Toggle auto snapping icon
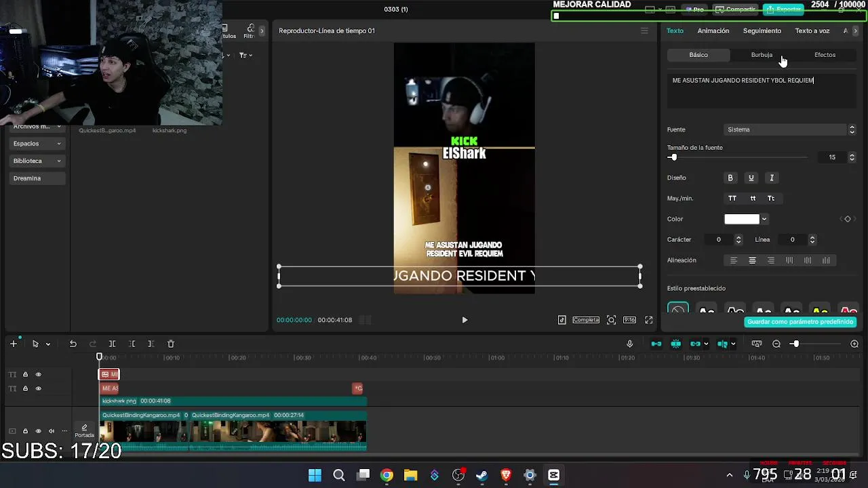This screenshot has height=488, width=868. [676, 344]
